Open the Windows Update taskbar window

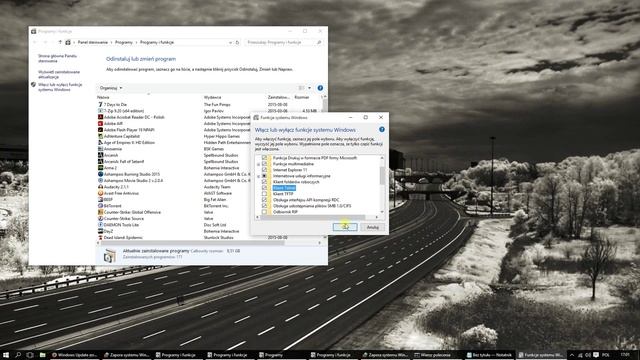point(75,355)
